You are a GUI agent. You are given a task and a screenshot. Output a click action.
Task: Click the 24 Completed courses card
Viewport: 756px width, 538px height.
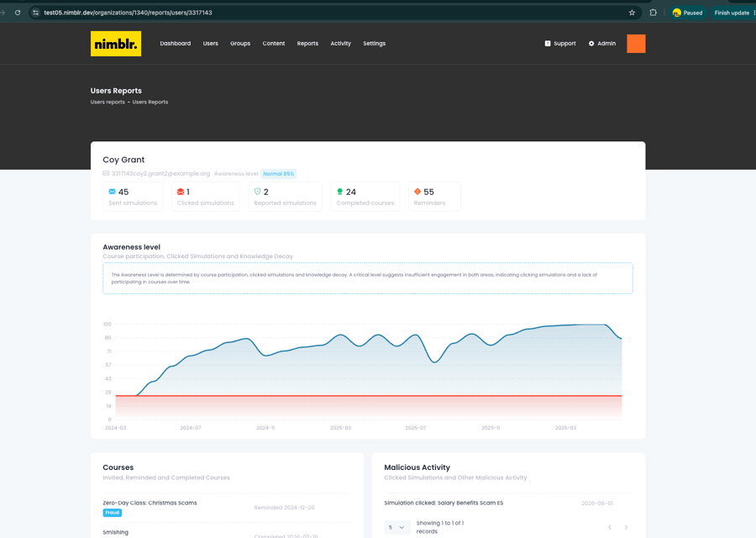(365, 197)
